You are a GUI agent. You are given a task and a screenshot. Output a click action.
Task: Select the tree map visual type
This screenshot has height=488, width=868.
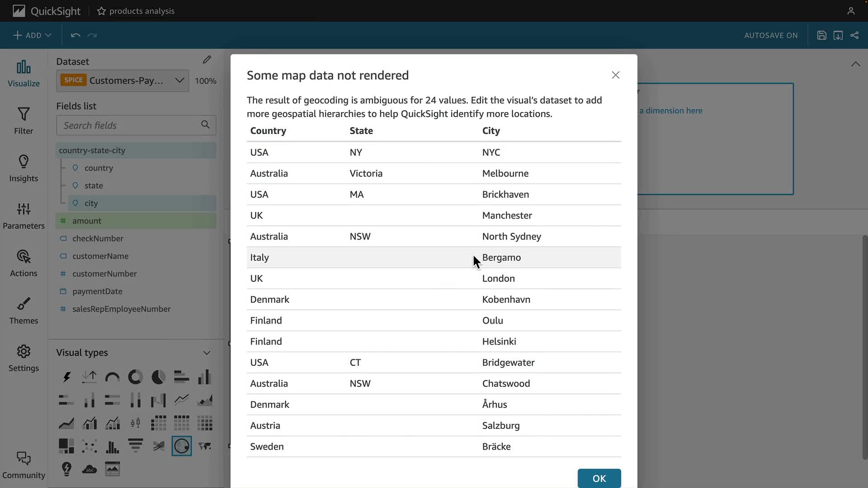pyautogui.click(x=66, y=446)
